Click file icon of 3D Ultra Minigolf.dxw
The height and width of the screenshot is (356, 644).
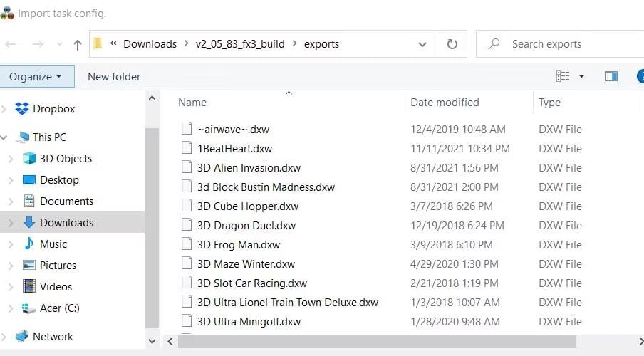coord(187,321)
